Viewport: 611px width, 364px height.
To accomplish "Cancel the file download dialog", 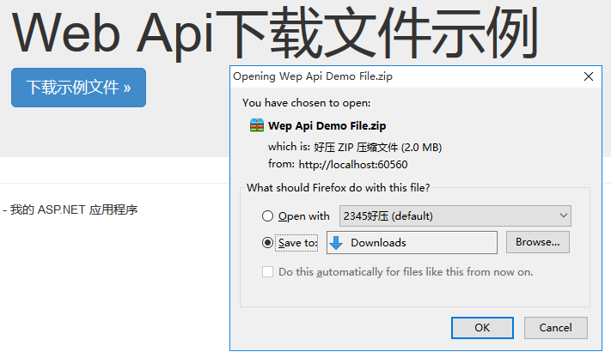I will (556, 328).
